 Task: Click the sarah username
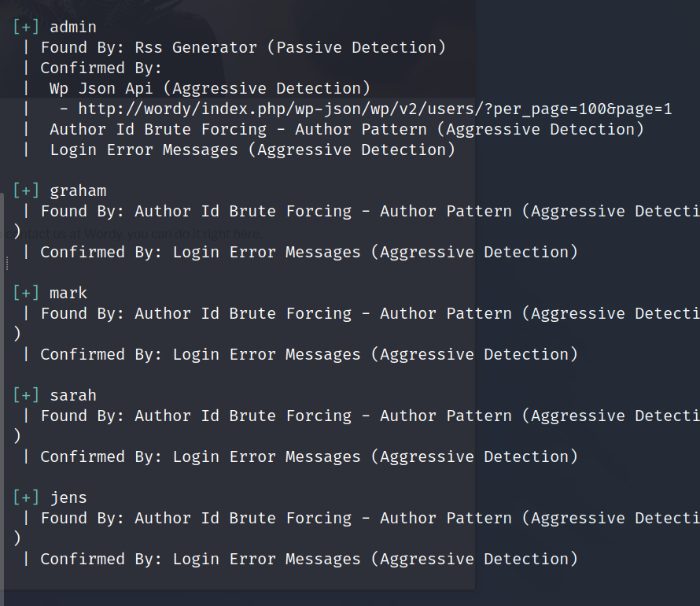(73, 395)
